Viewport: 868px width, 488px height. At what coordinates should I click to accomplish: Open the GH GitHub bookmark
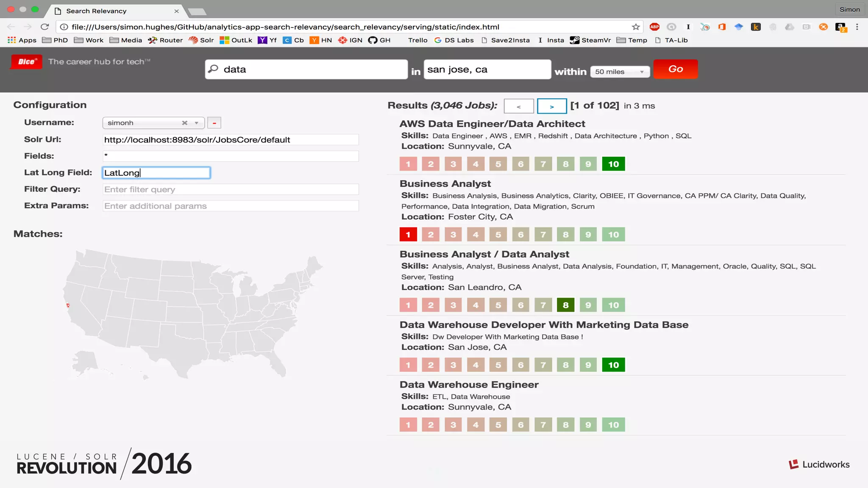click(x=379, y=40)
